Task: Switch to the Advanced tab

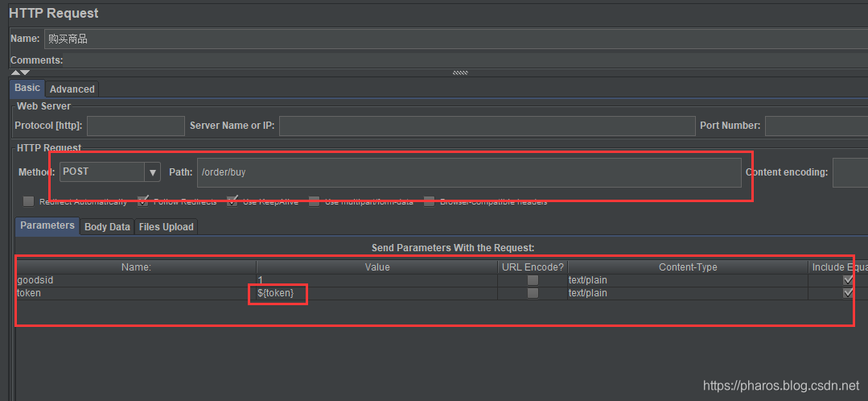Action: 72,89
